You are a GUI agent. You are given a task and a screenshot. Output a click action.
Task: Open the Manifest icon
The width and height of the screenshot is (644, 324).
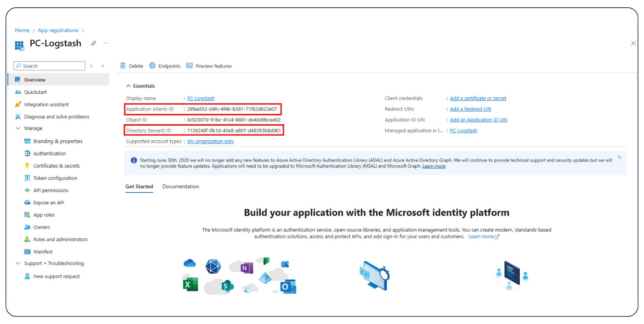pos(27,251)
